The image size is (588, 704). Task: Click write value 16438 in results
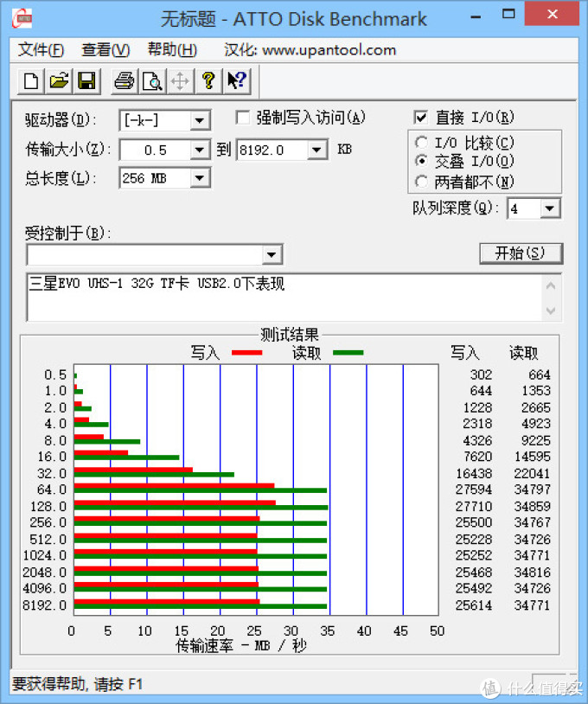coord(474,474)
